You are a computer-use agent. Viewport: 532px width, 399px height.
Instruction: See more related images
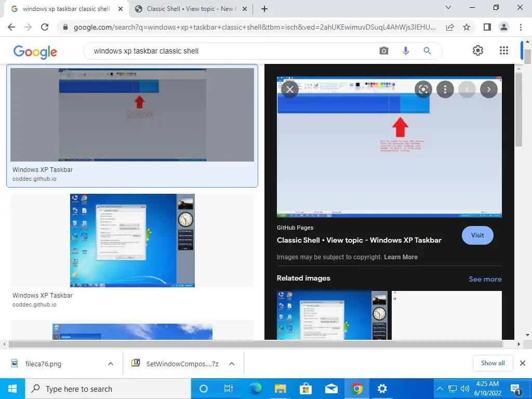(485, 279)
